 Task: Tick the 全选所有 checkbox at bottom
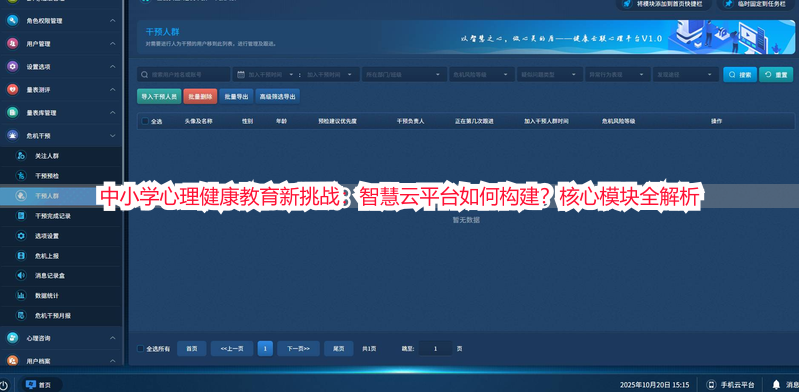[x=141, y=349]
